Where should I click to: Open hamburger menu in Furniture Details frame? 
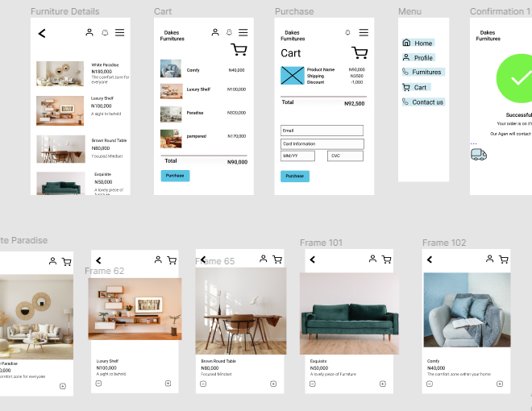point(120,32)
